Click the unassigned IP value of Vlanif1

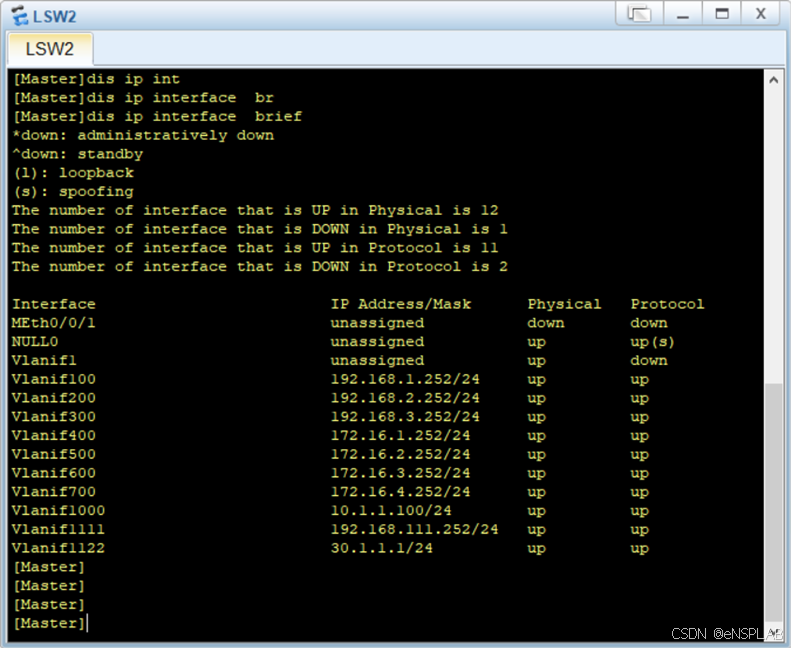click(377, 361)
